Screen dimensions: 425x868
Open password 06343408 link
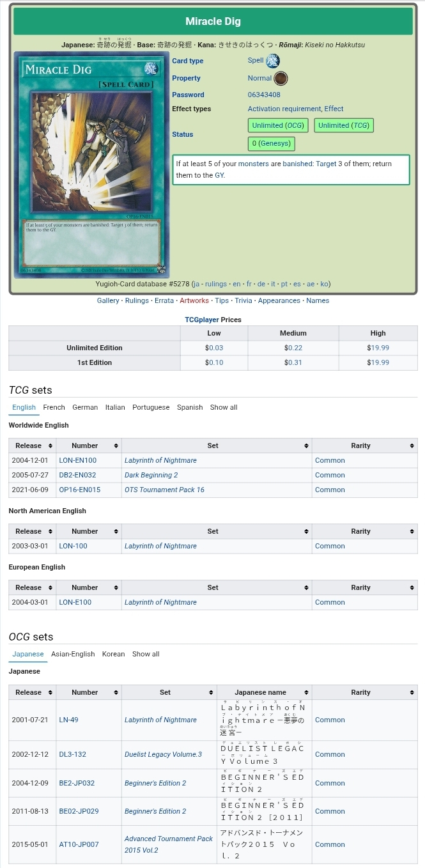tap(264, 95)
